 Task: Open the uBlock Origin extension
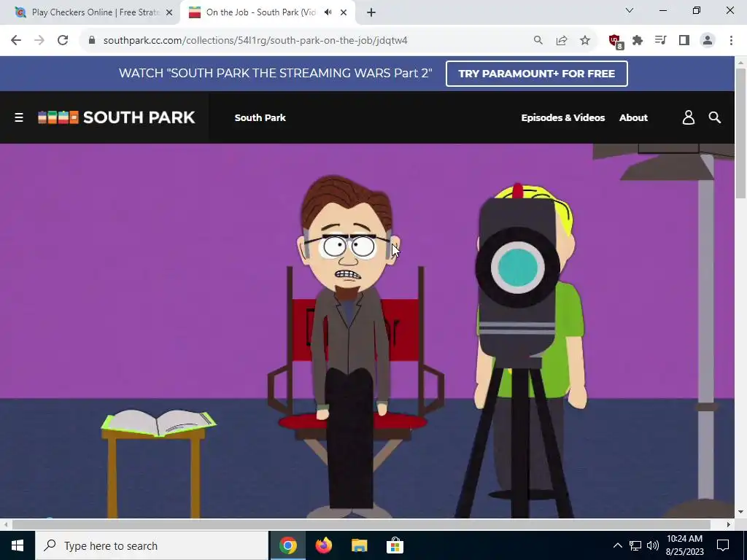point(616,42)
